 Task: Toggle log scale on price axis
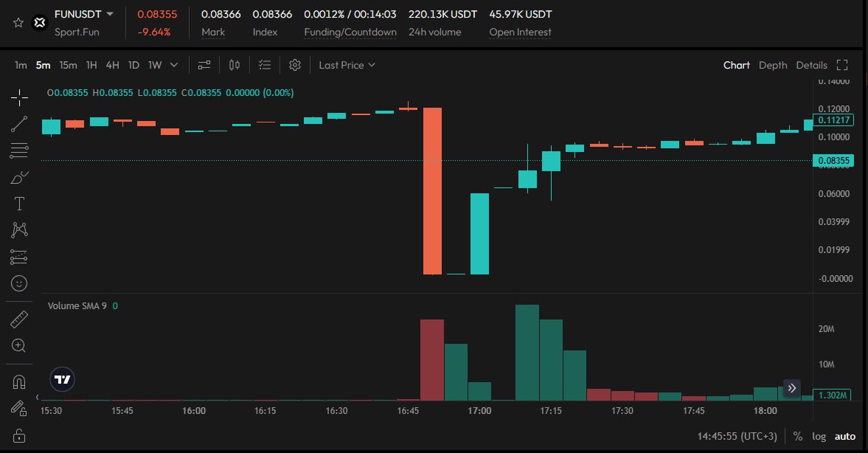pos(819,436)
